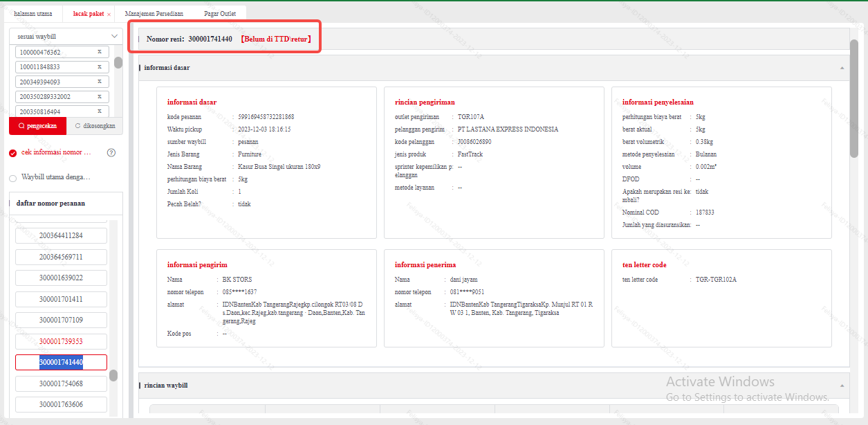Select order number 300001707109
868x425 pixels.
(61, 320)
